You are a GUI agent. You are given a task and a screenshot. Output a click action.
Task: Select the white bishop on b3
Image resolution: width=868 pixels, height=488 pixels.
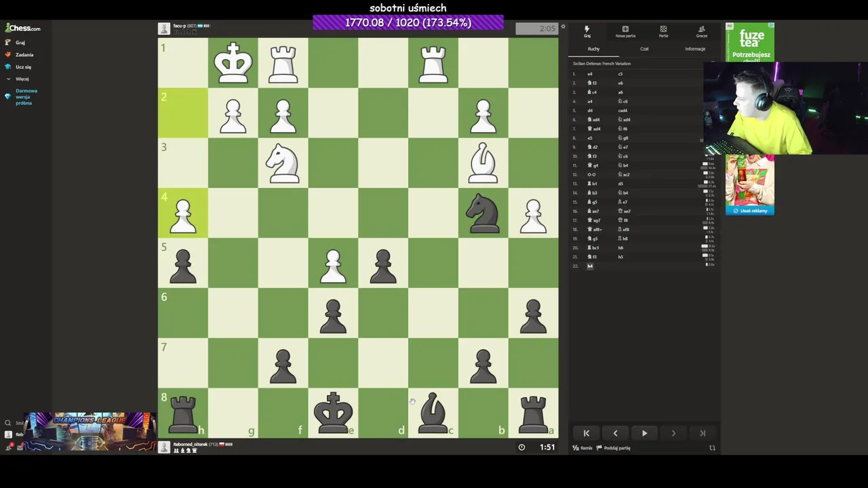pyautogui.click(x=484, y=163)
